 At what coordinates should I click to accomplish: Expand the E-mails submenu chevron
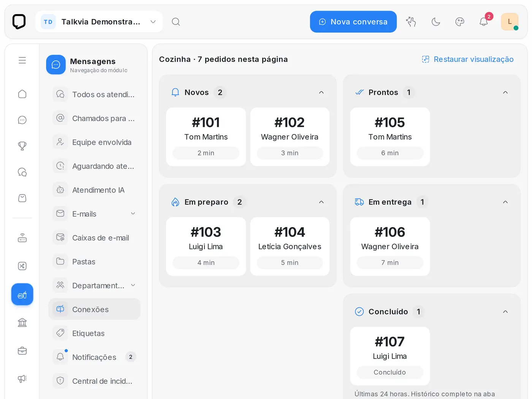point(133,214)
